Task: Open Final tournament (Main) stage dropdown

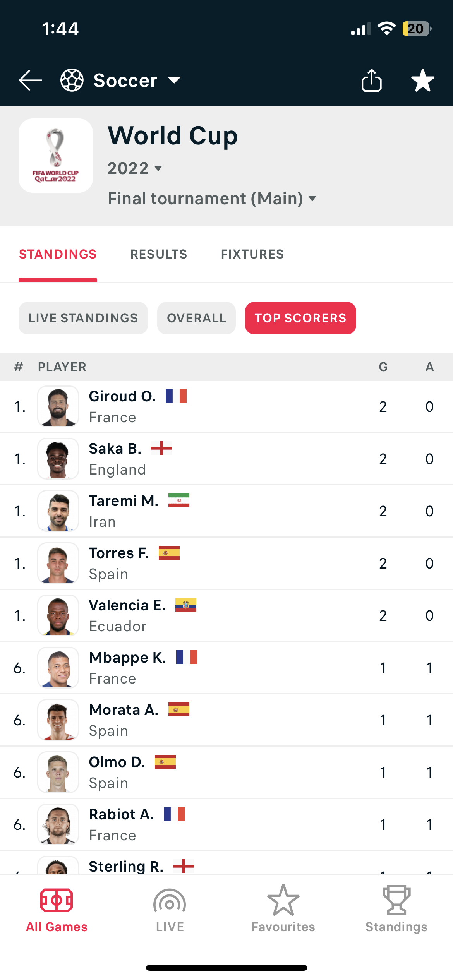Action: click(x=212, y=199)
